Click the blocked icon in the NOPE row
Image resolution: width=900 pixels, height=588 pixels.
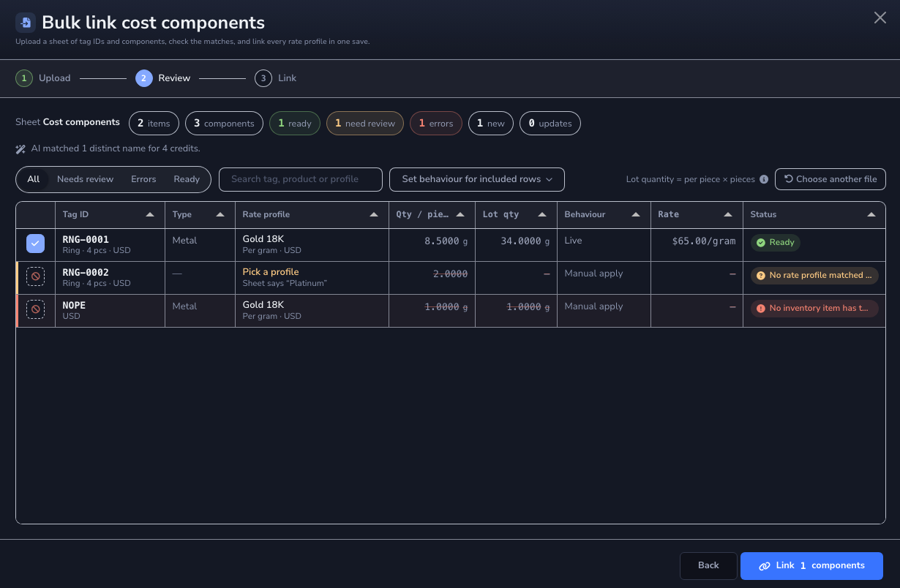[x=35, y=310]
